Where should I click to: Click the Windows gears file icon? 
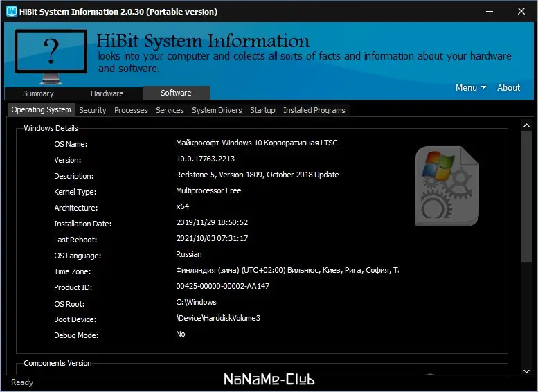tap(447, 186)
